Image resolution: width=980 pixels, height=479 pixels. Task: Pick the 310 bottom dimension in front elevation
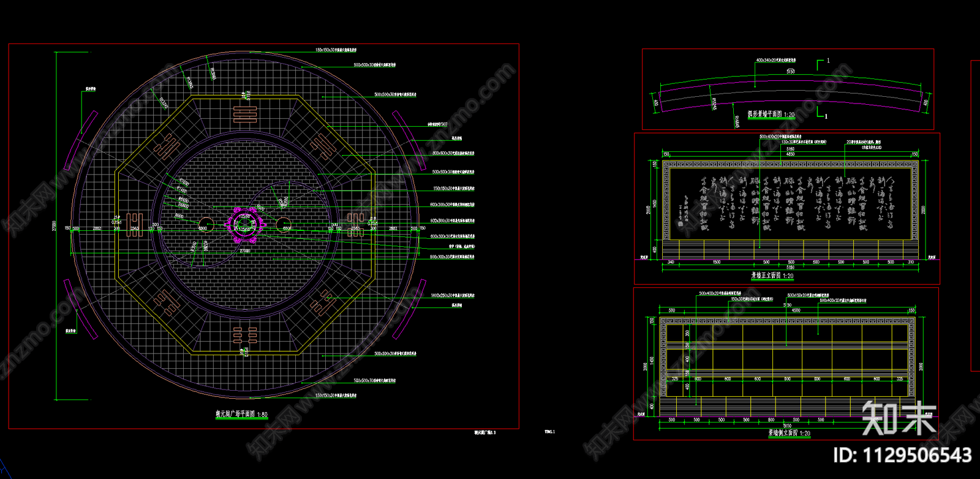(911, 262)
